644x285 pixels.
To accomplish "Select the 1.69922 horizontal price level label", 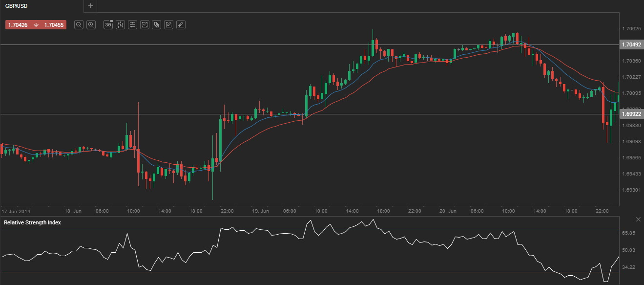I will [631, 114].
